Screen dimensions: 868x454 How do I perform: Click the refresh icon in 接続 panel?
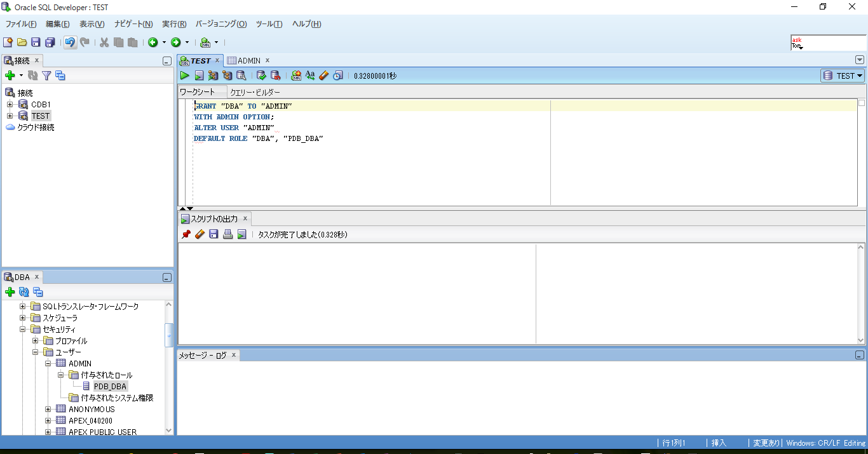pyautogui.click(x=32, y=76)
